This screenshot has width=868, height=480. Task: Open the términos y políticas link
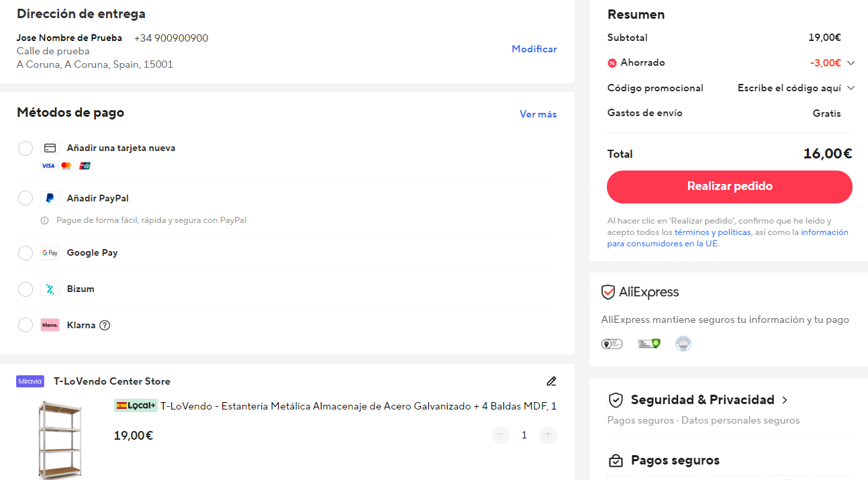(x=712, y=232)
